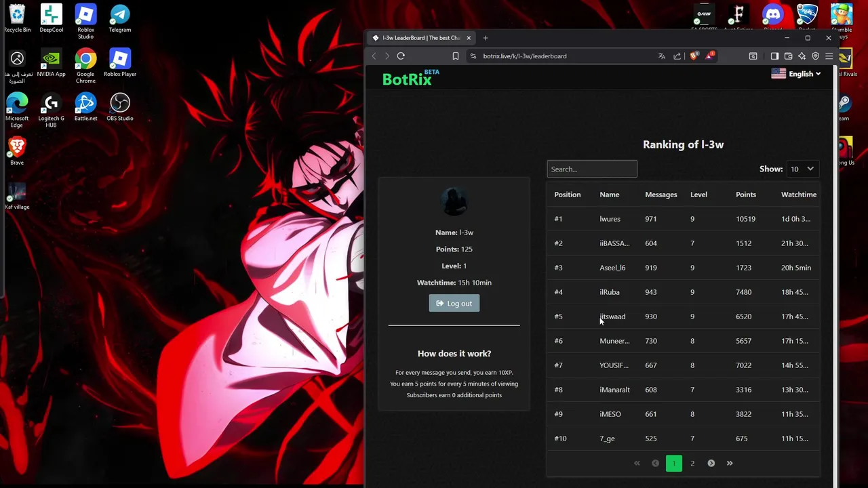Open the Show 10 entries dropdown
This screenshot has width=868, height=488.
(x=802, y=169)
